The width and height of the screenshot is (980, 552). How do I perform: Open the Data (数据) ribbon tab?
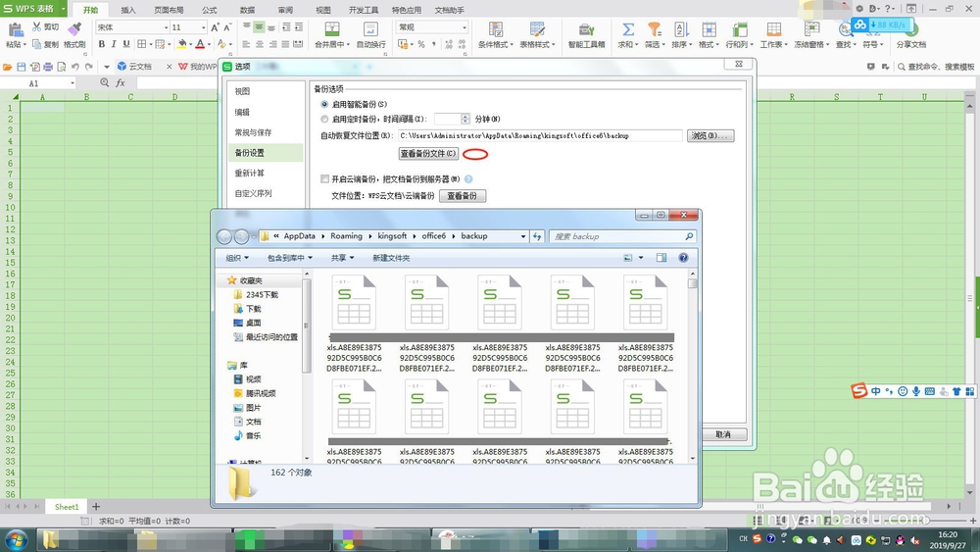248,10
